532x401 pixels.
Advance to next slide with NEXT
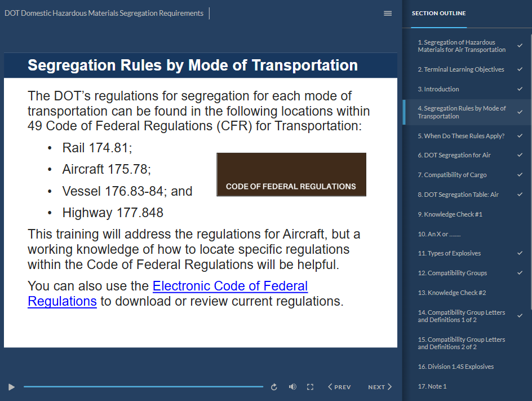380,387
